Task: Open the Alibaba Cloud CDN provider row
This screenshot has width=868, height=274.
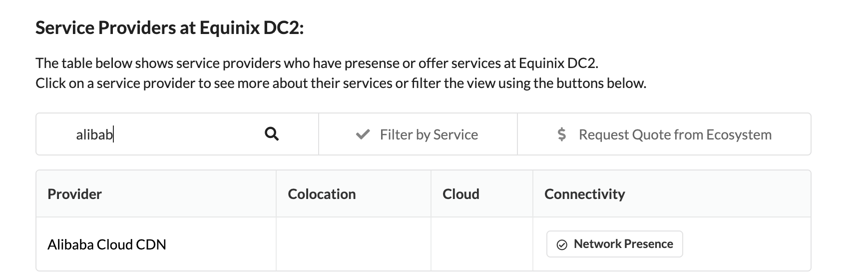Action: coord(423,244)
